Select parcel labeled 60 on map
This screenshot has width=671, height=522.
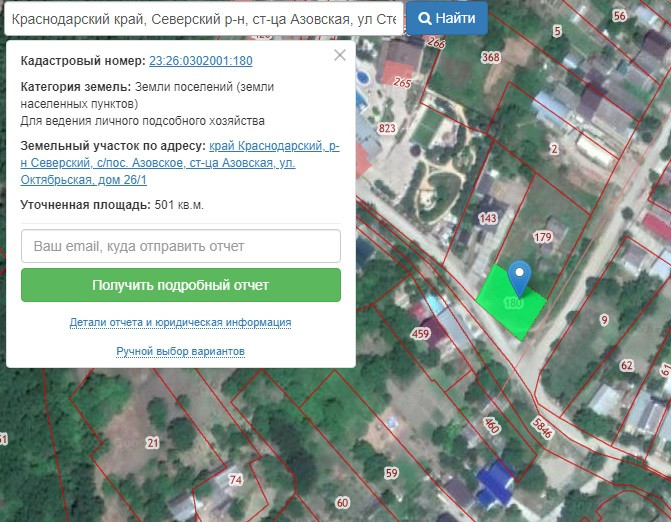pyautogui.click(x=342, y=502)
